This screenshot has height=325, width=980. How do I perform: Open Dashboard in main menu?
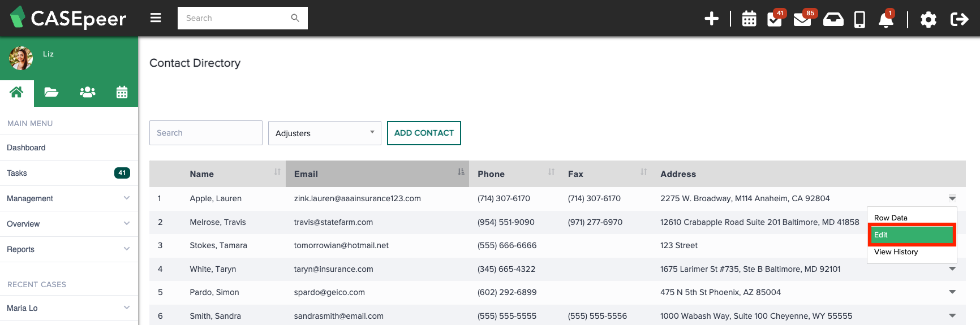coord(69,148)
